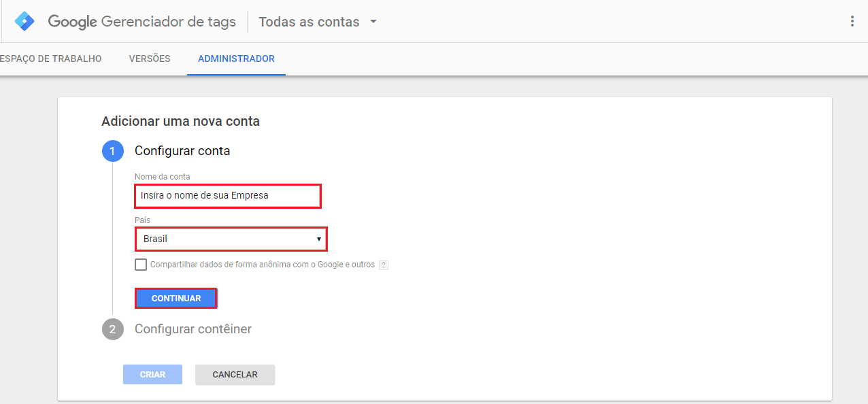Viewport: 868px width, 404px height.
Task: Open the Todas as contas account selector
Action: (x=318, y=22)
